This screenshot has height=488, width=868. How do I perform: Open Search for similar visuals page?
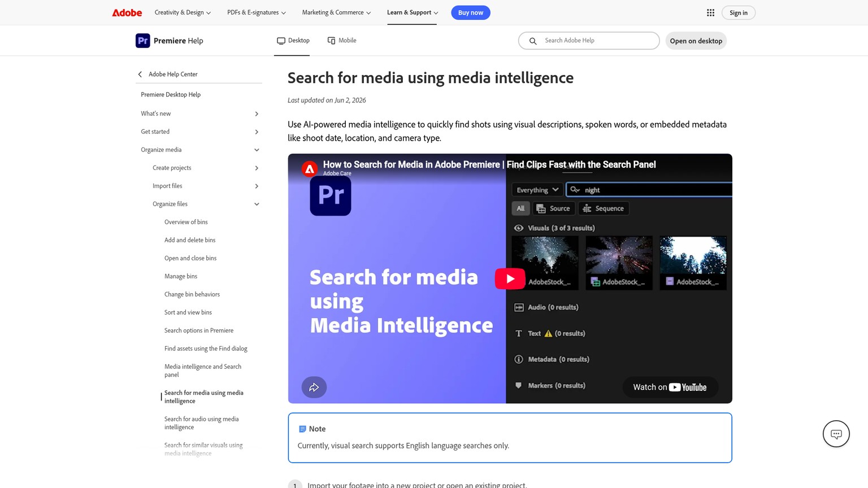click(x=203, y=449)
